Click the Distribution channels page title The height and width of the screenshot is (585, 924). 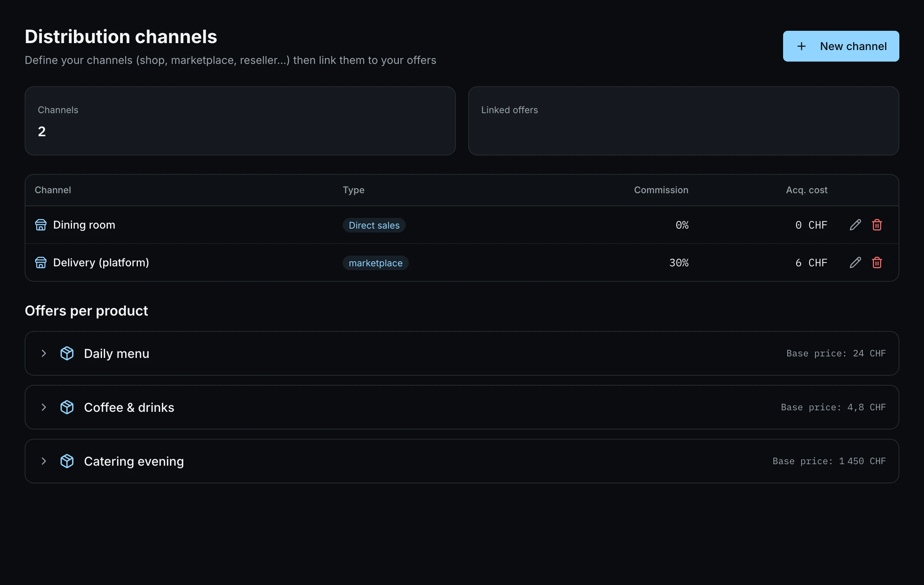pos(121,37)
